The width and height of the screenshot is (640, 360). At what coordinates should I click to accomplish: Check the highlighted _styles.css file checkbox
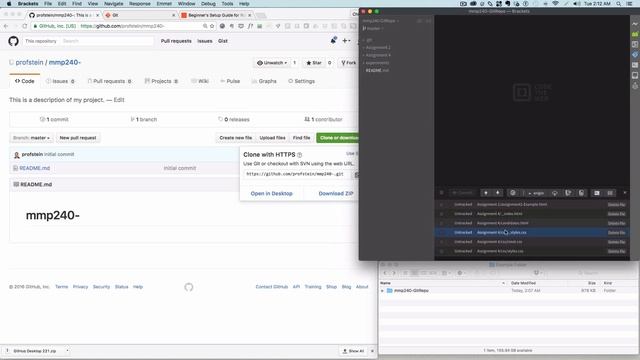(x=442, y=233)
